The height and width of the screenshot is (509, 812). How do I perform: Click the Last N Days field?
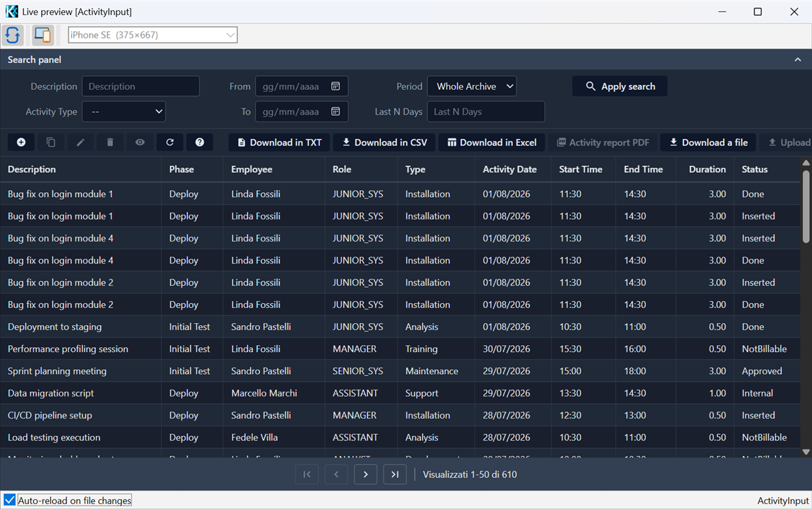click(486, 111)
